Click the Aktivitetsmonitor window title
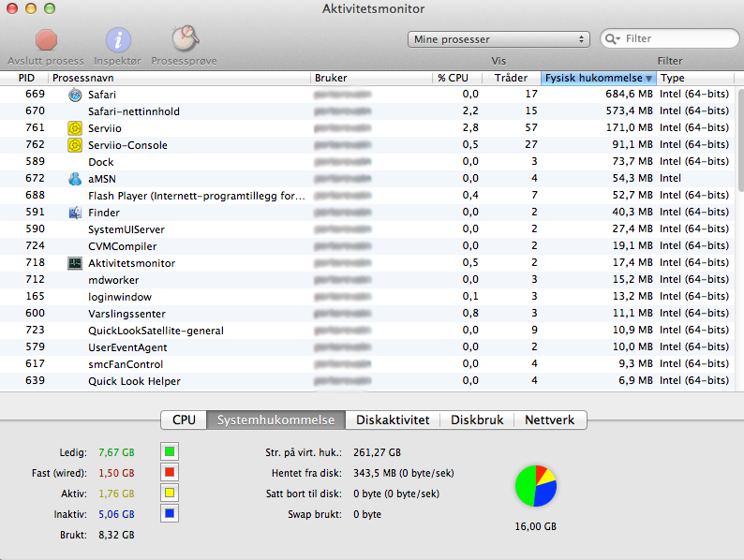The width and height of the screenshot is (744, 560). tap(374, 9)
